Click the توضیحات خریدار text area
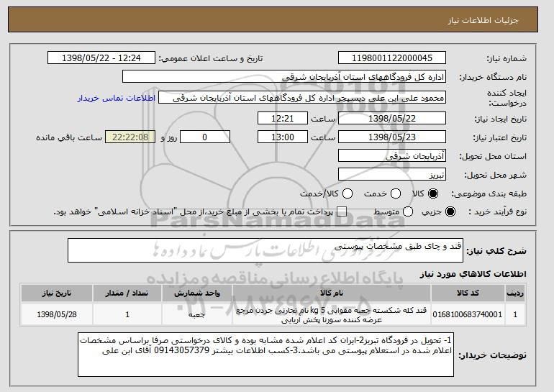Image resolution: width=554 pixels, height=392 pixels. click(265, 355)
